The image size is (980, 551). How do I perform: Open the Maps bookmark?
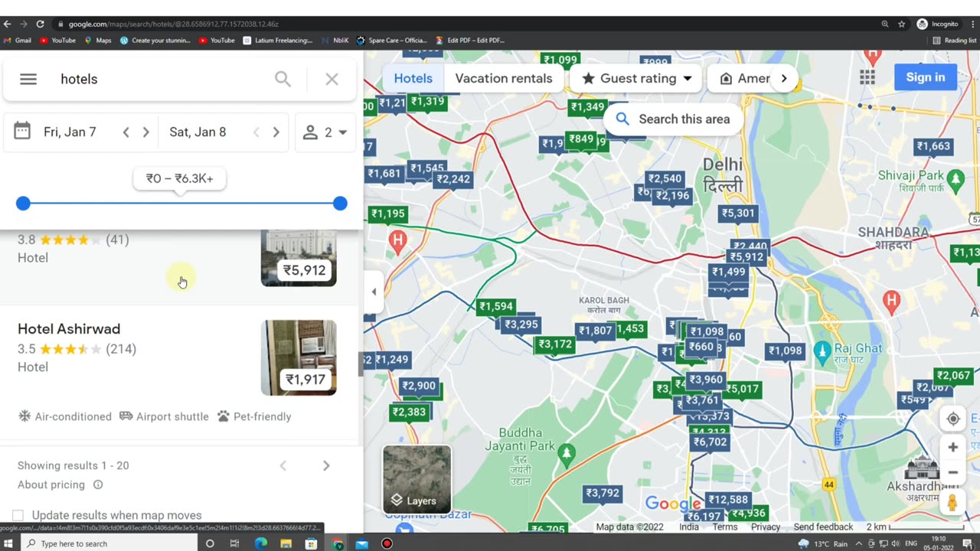97,40
